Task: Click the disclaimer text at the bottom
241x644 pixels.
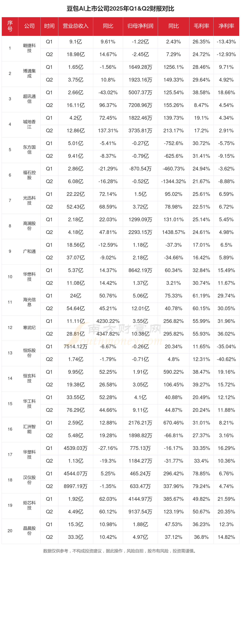Action: click(x=120, y=551)
